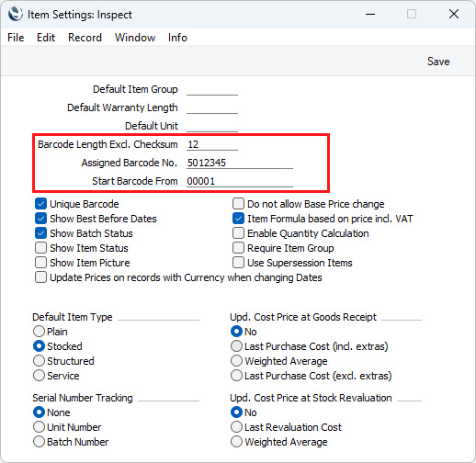
Task: Choose Batch Number serial tracking
Action: [39, 442]
